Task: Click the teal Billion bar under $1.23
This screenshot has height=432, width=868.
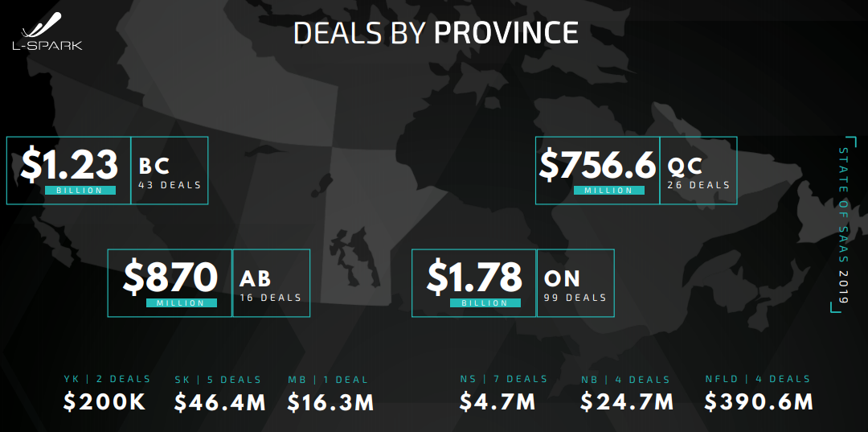Action: [x=80, y=190]
